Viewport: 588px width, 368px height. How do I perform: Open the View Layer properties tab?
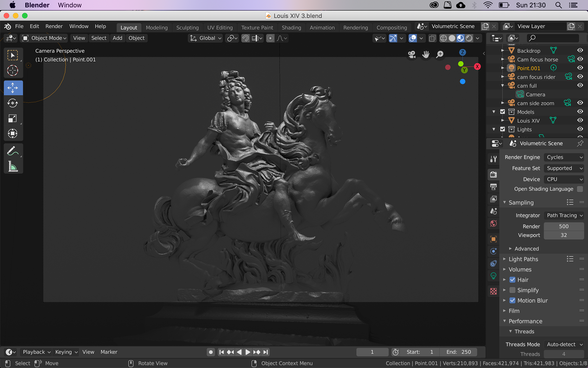493,199
